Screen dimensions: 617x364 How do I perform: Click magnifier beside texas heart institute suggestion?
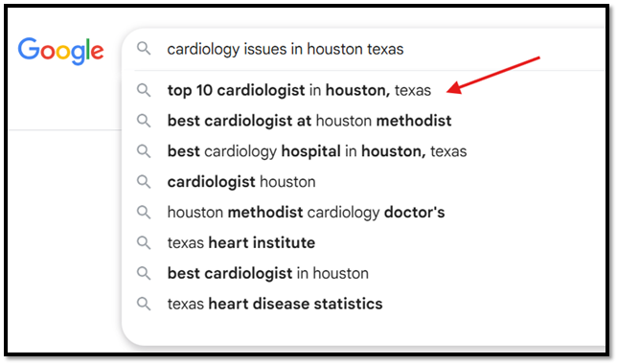tap(144, 242)
